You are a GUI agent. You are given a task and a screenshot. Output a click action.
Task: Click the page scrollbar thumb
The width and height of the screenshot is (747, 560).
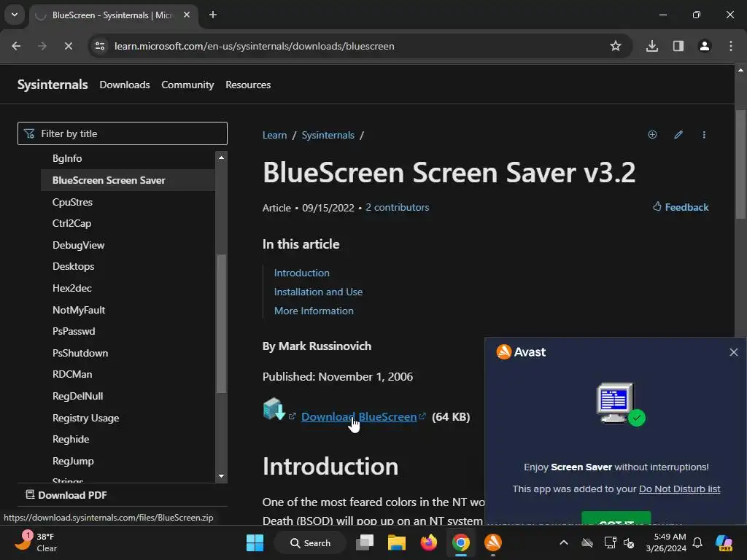740,164
